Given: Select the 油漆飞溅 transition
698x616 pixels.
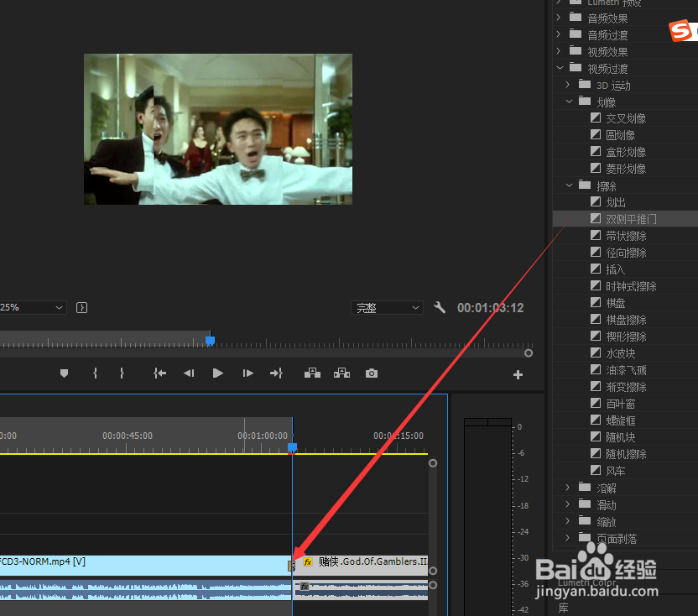Looking at the screenshot, I should pos(626,370).
